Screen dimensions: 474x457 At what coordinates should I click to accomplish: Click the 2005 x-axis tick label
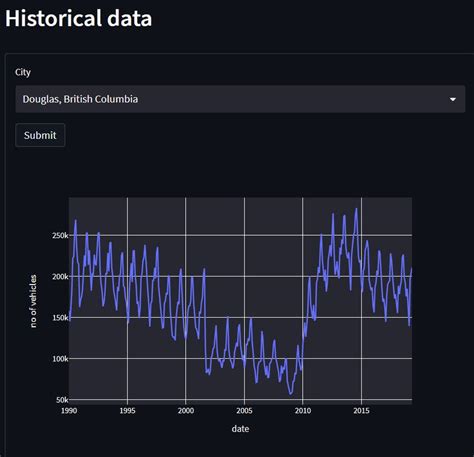[x=244, y=411]
